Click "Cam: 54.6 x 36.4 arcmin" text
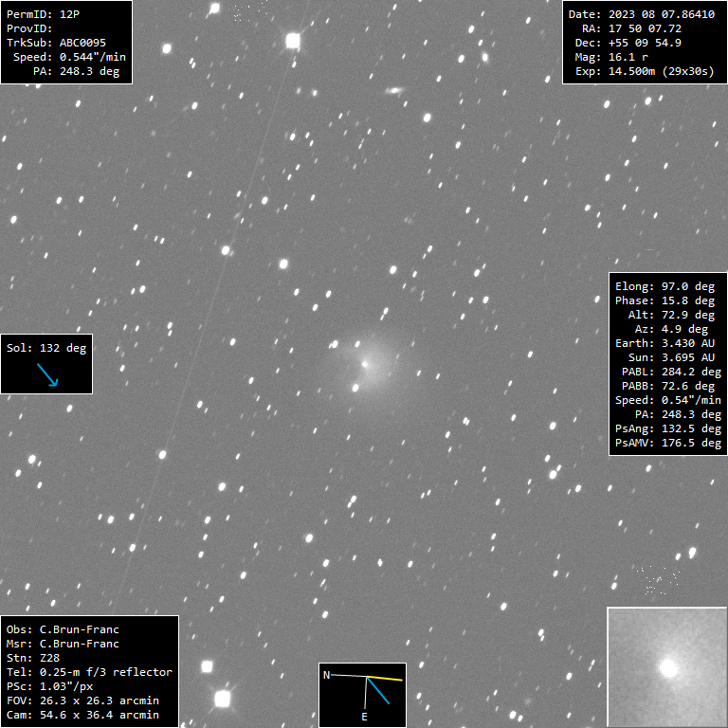 (x=82, y=715)
